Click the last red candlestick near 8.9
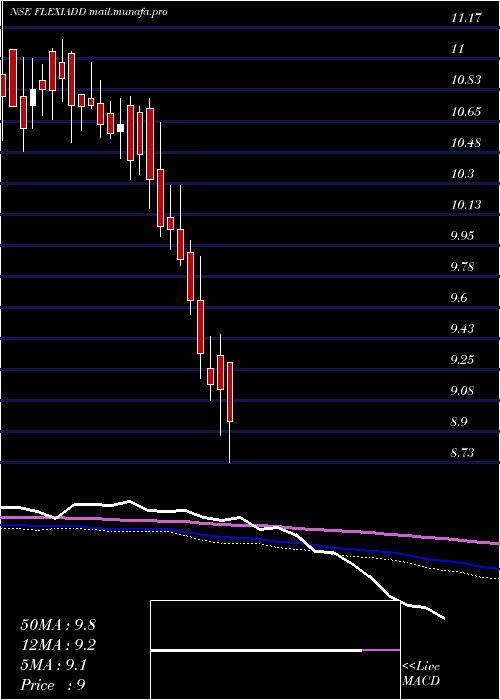This screenshot has width=500, height=700. [x=230, y=392]
